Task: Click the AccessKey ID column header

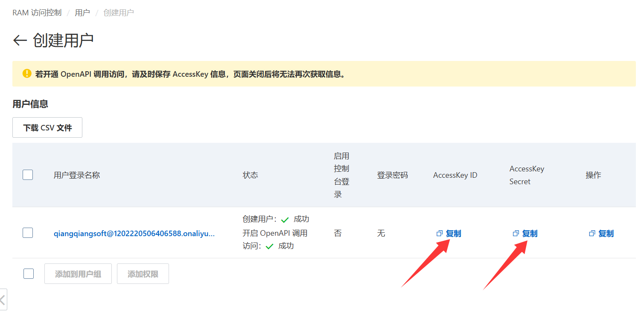Action: 455,175
